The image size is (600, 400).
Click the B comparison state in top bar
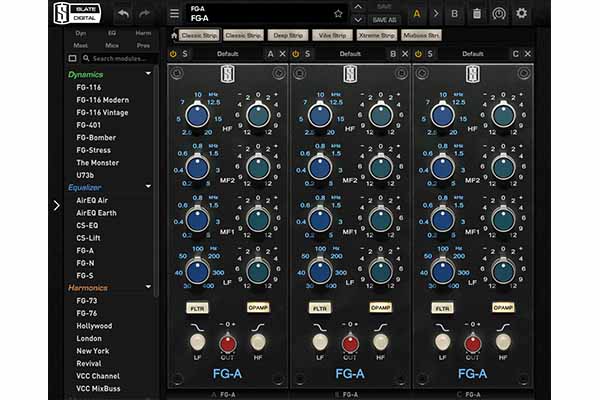454,14
